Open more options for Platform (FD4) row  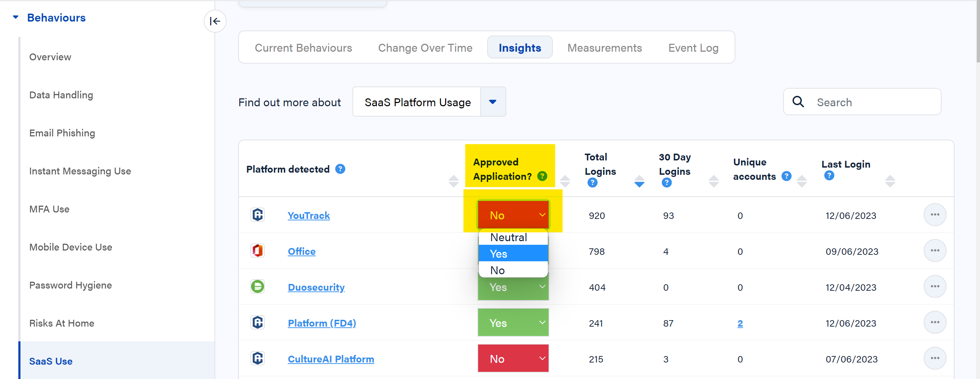(x=935, y=322)
